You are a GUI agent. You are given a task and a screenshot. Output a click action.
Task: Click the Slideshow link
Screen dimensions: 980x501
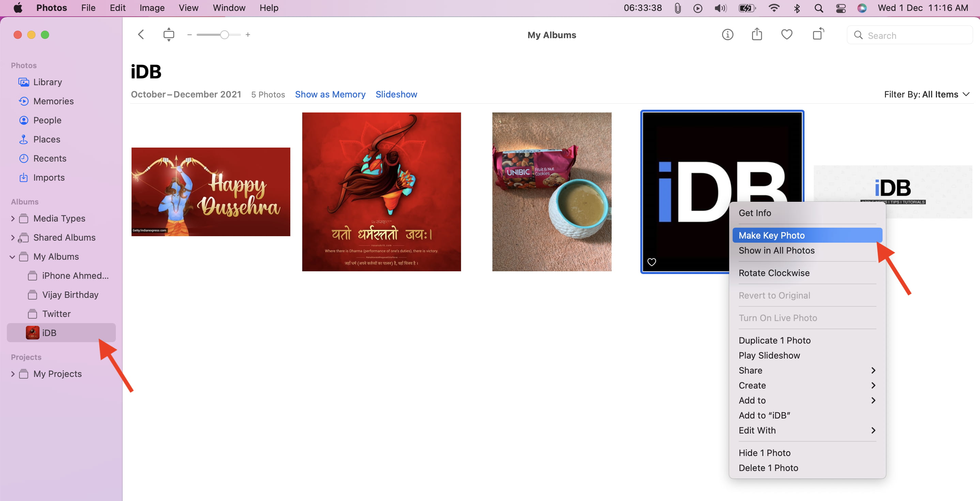click(396, 94)
